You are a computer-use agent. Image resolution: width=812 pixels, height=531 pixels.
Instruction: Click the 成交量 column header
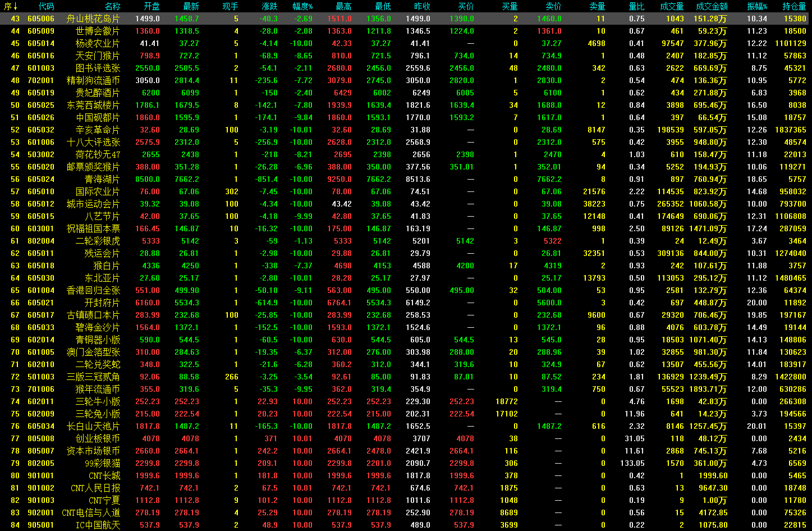[x=672, y=6]
